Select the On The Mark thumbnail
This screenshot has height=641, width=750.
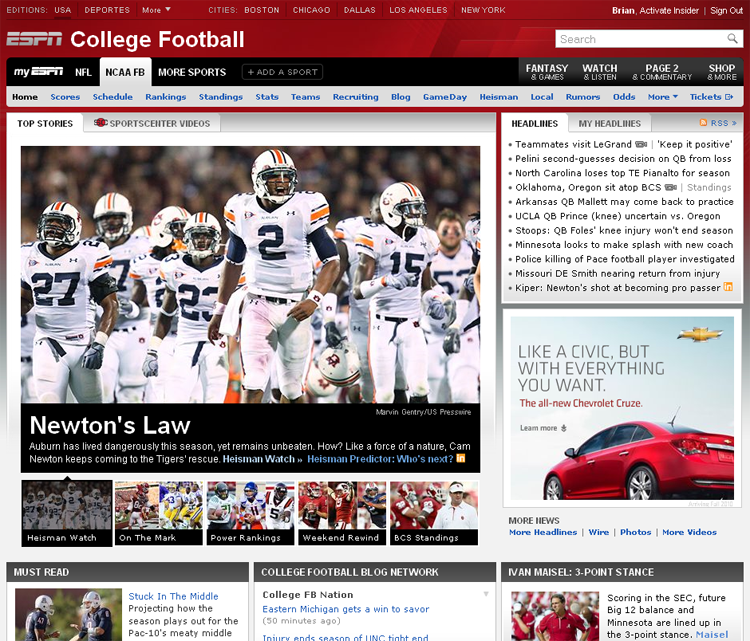click(159, 513)
